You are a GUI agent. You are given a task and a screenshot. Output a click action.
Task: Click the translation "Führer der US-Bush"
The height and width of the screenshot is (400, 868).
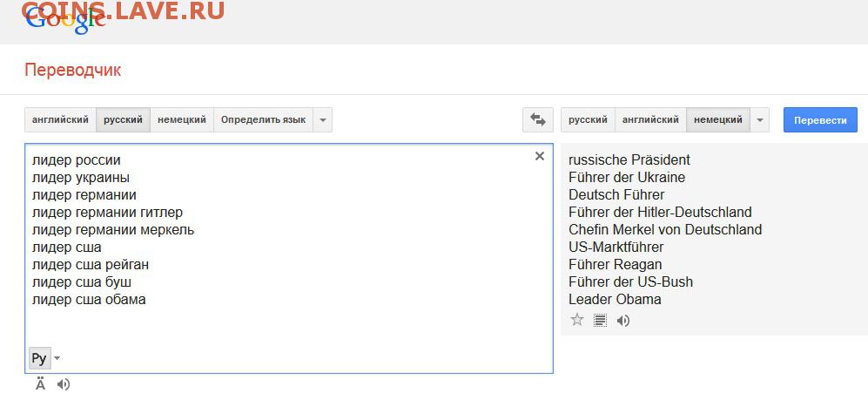tap(630, 282)
